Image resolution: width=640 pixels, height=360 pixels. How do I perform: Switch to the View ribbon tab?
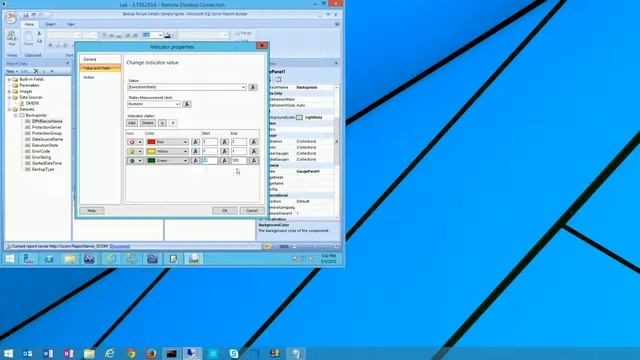coord(71,24)
